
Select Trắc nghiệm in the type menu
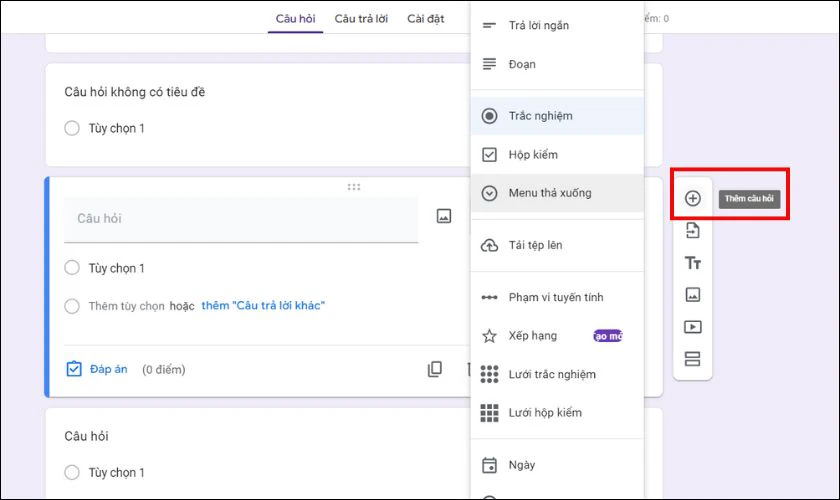(x=557, y=116)
